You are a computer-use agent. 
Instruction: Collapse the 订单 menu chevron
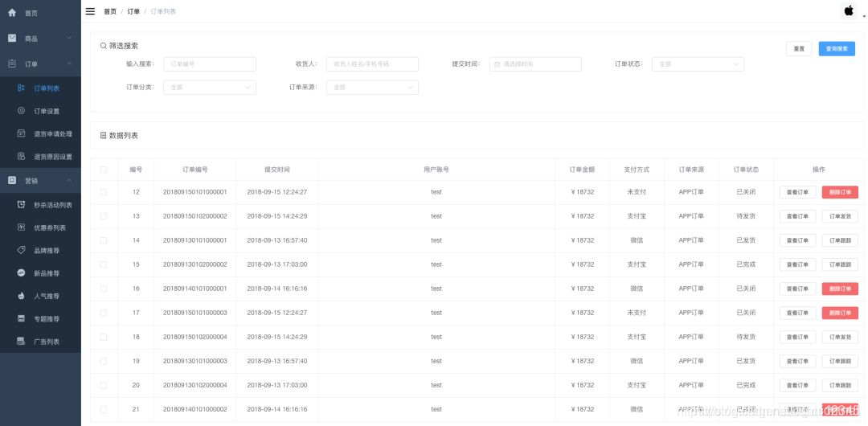click(69, 63)
